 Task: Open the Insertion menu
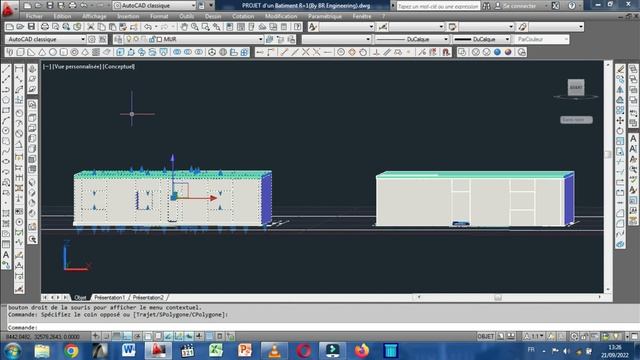(x=128, y=16)
